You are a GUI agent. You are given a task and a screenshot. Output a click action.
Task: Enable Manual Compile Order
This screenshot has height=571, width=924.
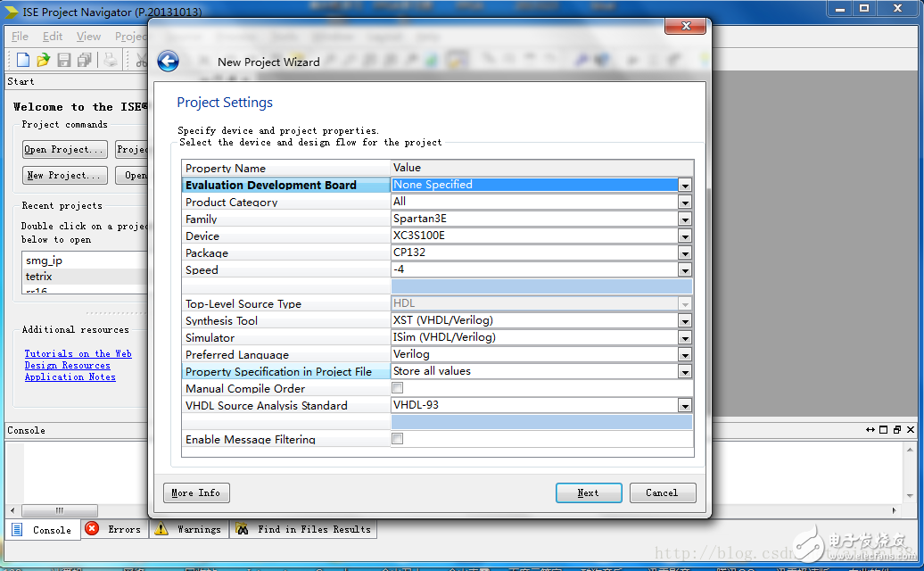tap(397, 387)
